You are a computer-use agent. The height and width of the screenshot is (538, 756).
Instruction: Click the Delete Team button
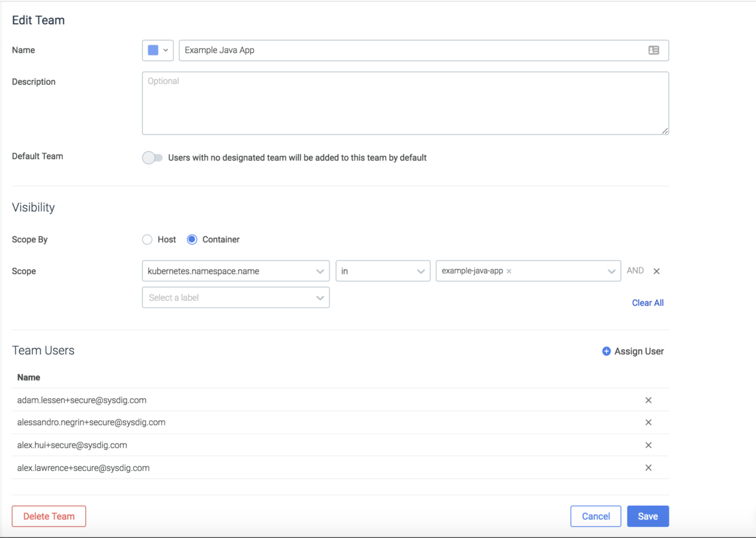click(x=48, y=516)
